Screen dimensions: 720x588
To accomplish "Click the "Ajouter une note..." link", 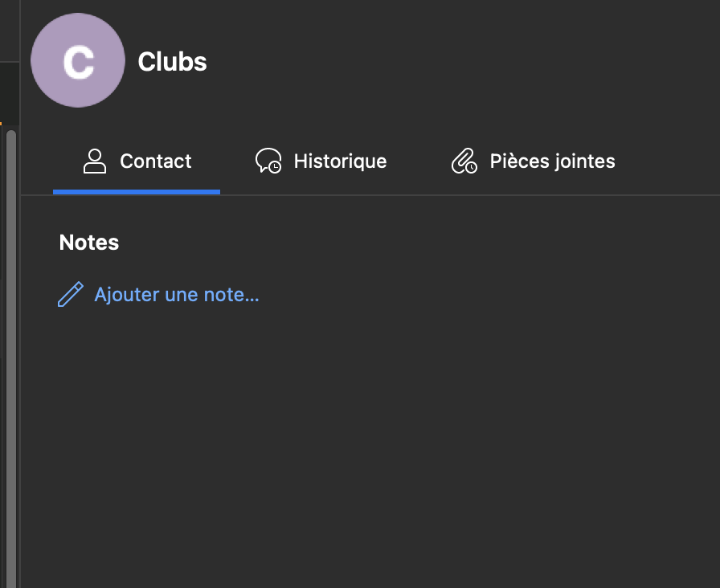I will coord(177,295).
